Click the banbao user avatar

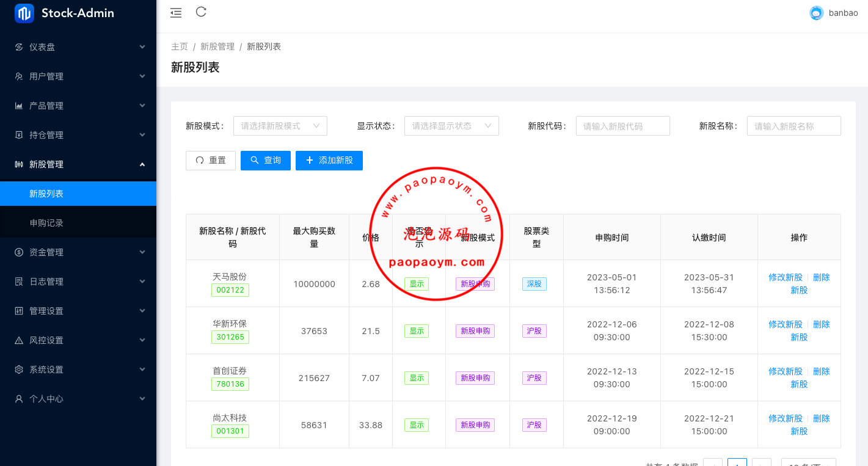(816, 13)
